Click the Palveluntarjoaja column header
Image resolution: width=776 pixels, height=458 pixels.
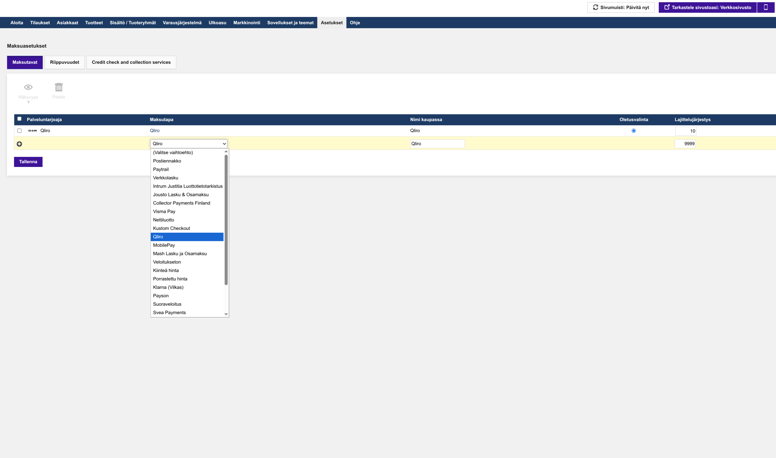(x=44, y=119)
